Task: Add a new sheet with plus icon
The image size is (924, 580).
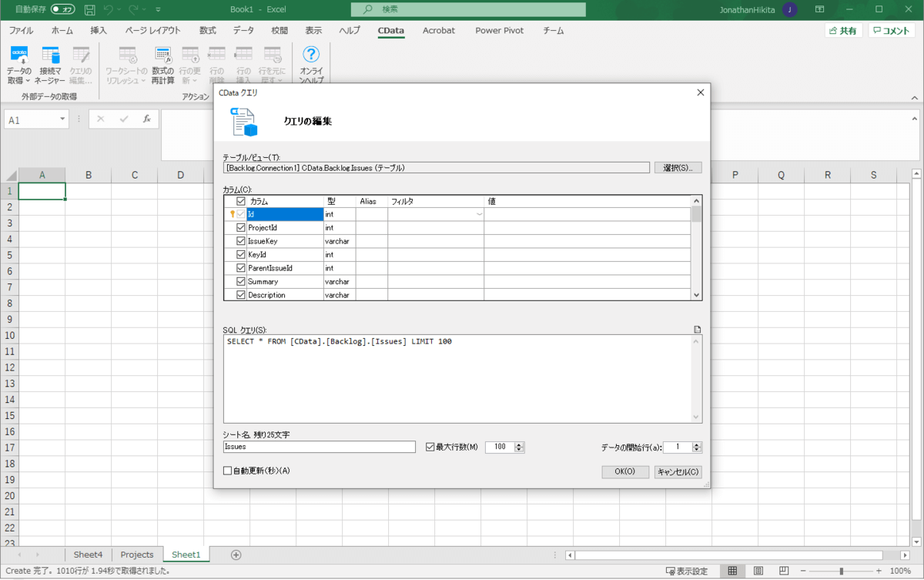Action: pyautogui.click(x=236, y=555)
